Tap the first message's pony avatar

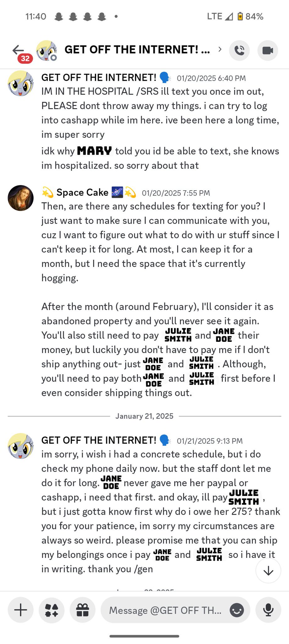click(x=21, y=83)
